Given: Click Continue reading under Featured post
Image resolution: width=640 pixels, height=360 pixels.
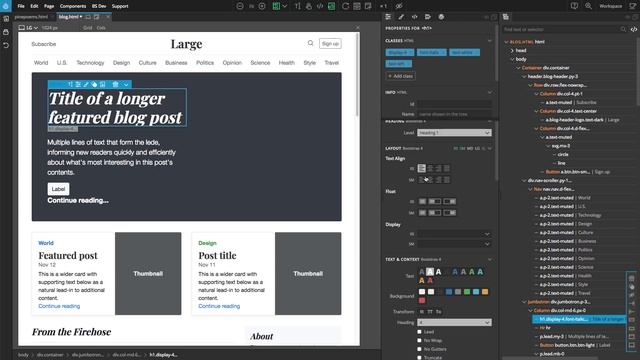Looking at the screenshot, I should click(x=59, y=306).
